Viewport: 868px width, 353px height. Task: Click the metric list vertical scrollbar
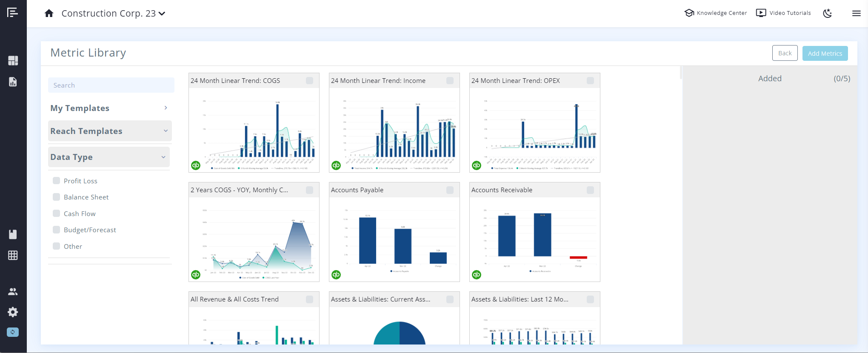681,73
